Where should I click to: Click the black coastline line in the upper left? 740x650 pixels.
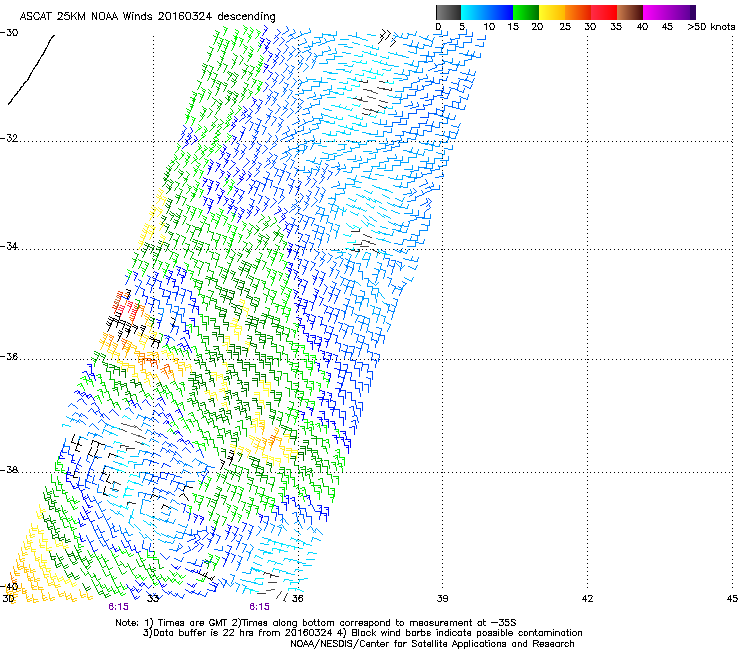click(x=31, y=69)
